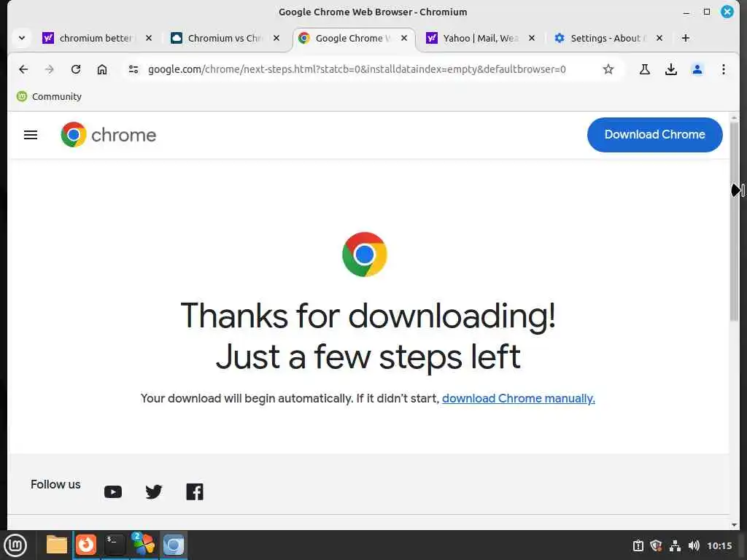The width and height of the screenshot is (747, 560).
Task: Select the Google Chrome Web Browser tab
Action: pos(352,38)
